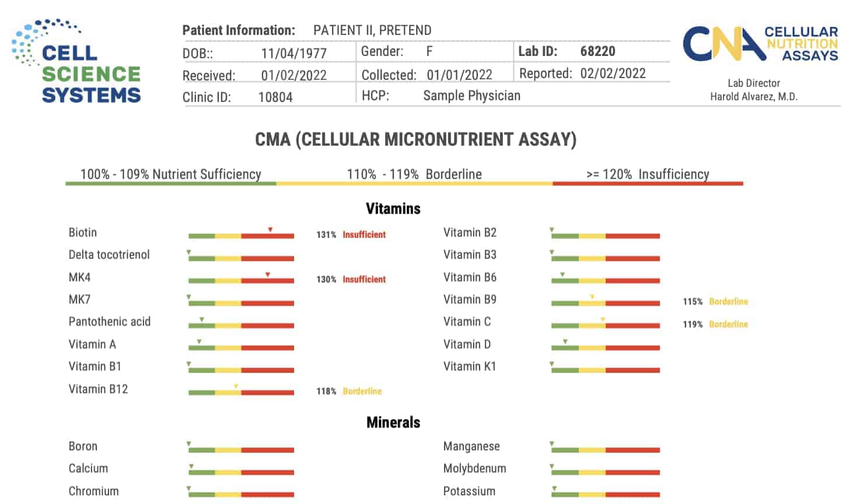This screenshot has width=853, height=504.
Task: Select the Minerals section heading
Action: point(393,422)
